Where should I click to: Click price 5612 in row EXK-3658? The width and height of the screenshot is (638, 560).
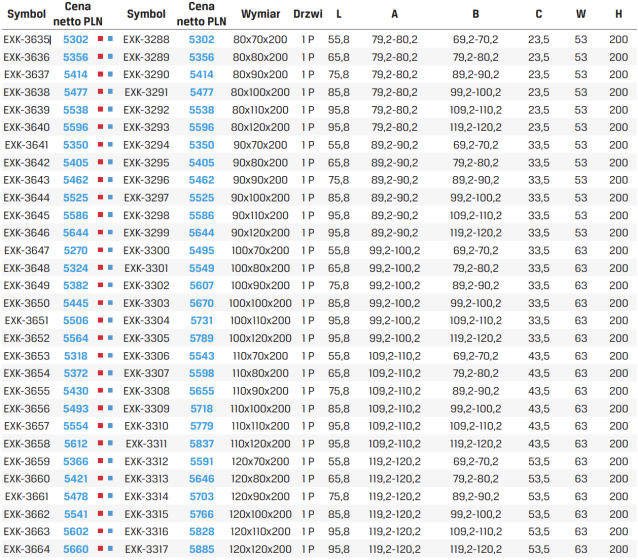[x=76, y=444]
